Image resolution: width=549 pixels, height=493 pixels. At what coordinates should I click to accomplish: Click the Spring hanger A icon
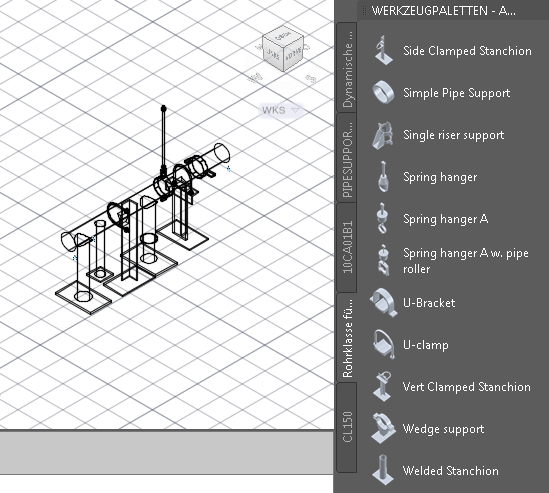pyautogui.click(x=382, y=218)
